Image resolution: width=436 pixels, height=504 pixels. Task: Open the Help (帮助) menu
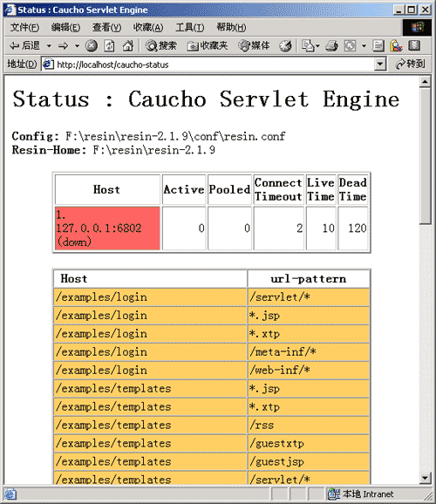click(231, 28)
